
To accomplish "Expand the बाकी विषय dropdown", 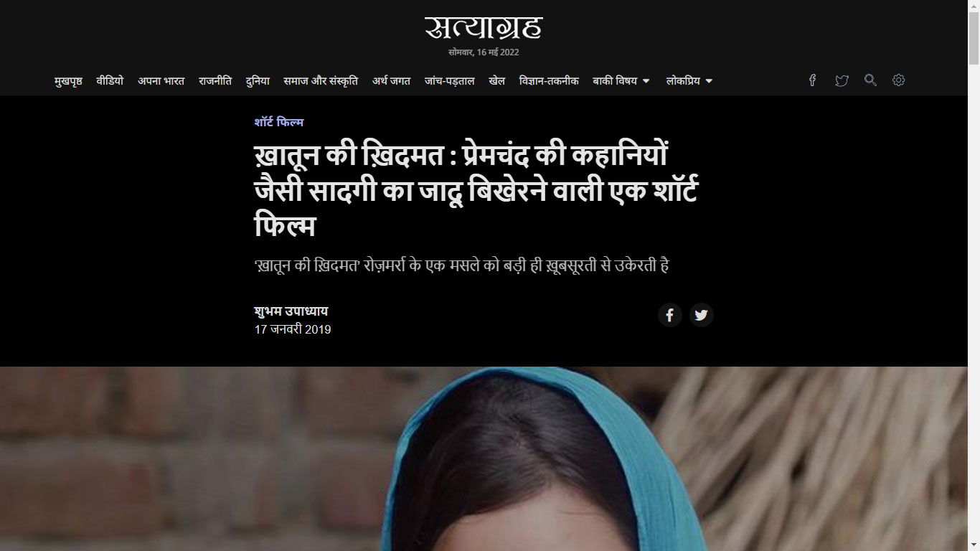I will [621, 81].
